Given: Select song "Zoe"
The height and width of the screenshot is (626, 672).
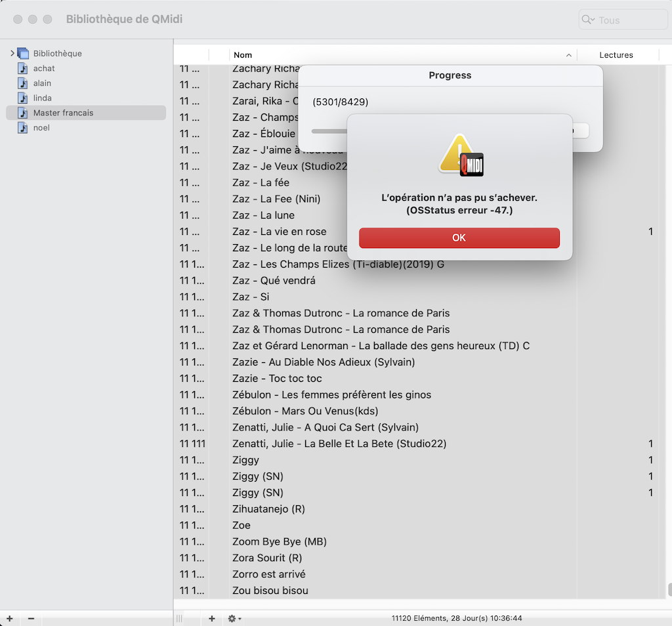Looking at the screenshot, I should tap(241, 526).
